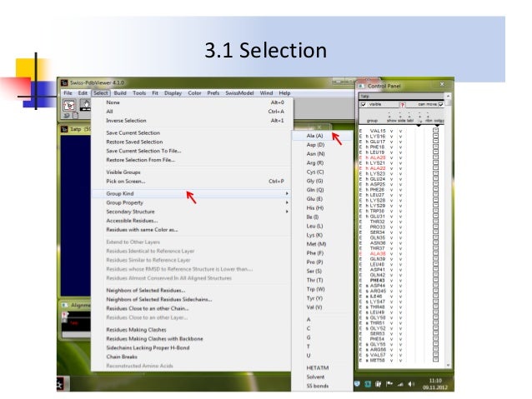Click the Action Center flag tray icon
This screenshot has width=532, height=399.
[x=389, y=384]
